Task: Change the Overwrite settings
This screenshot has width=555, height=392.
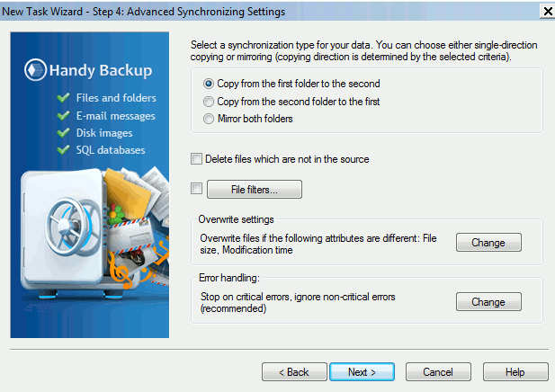Action: pyautogui.click(x=488, y=243)
